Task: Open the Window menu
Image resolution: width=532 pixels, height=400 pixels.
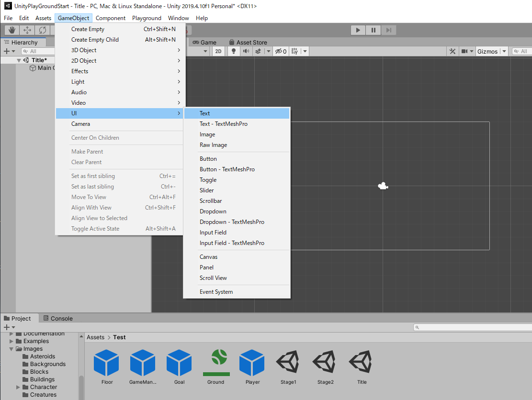Action: click(x=178, y=18)
